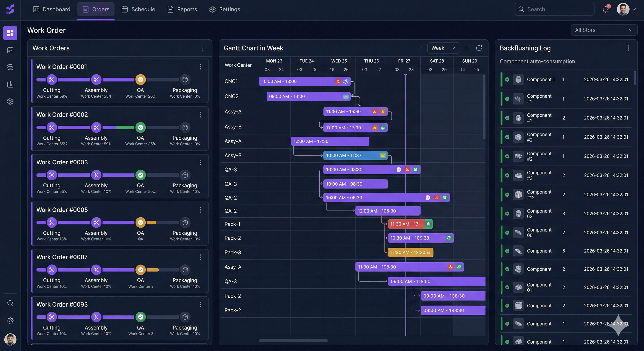Open the Week view dropdown
Viewport: 644px width, 351px height.
(443, 48)
